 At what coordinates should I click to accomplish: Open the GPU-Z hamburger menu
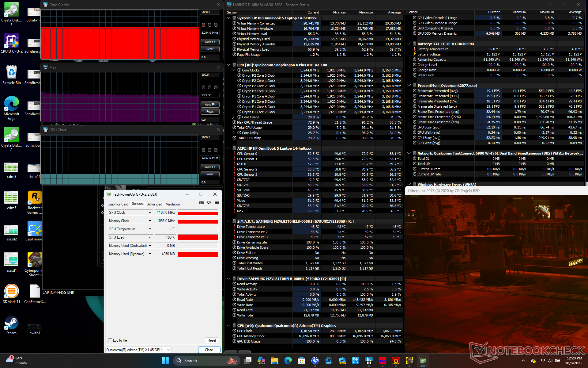217,202
